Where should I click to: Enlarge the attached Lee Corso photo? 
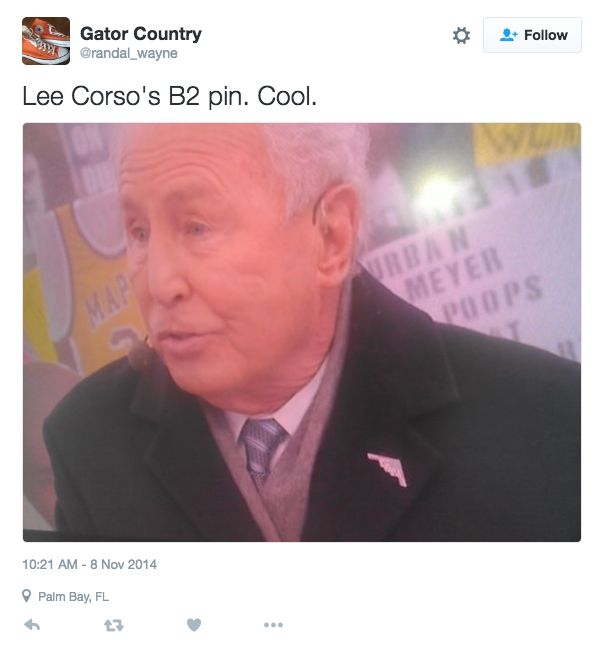[302, 332]
